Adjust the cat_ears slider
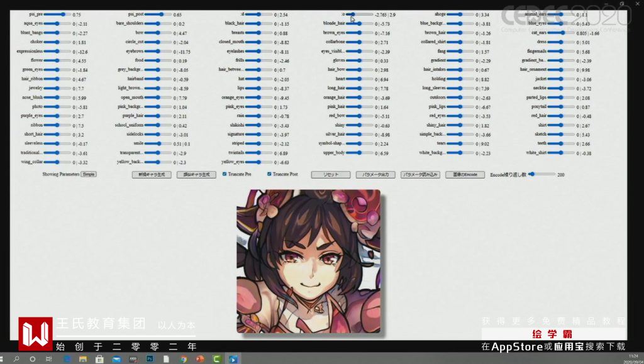Viewport: 644px width, 364px height. [x=561, y=33]
